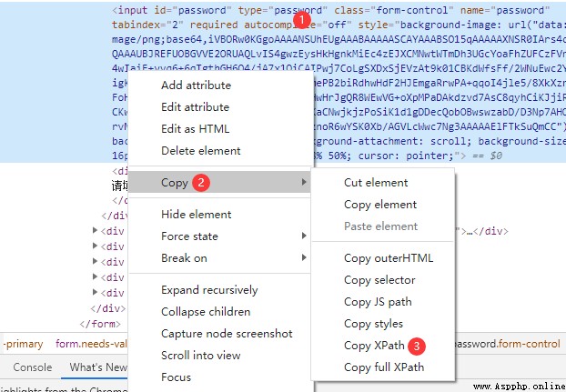The width and height of the screenshot is (566, 392).
Task: Expand the last collapsed div node triangle
Action: pos(95,292)
